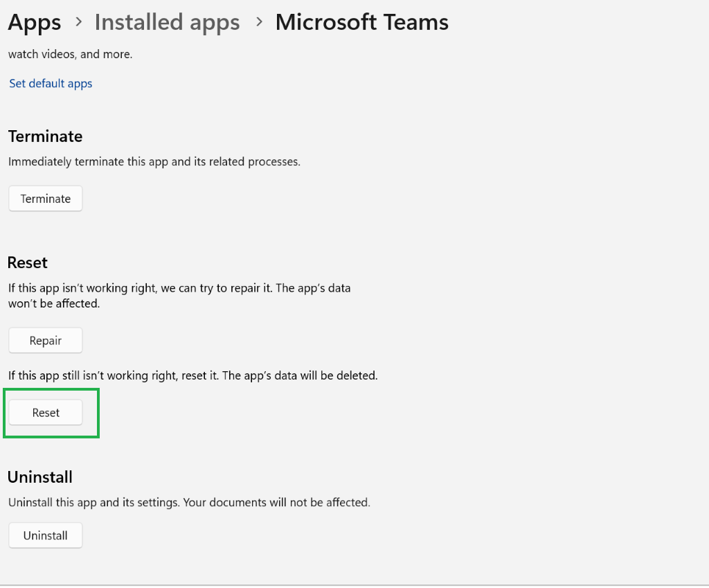
Task: Click the Terminate section heading
Action: pyautogui.click(x=45, y=136)
